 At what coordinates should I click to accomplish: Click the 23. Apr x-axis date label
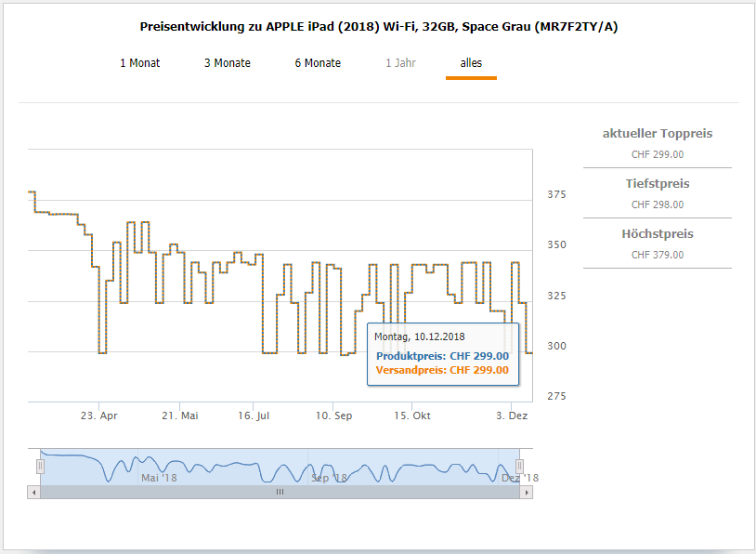(98, 416)
